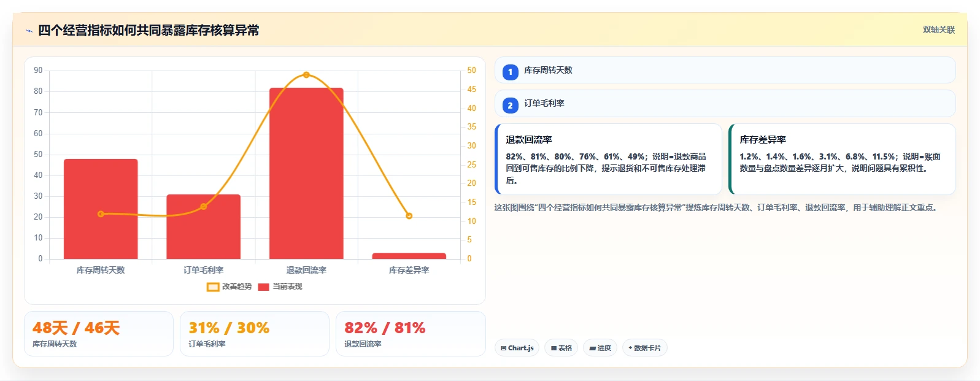Click the tall 退款回流率 red bar

click(x=306, y=173)
